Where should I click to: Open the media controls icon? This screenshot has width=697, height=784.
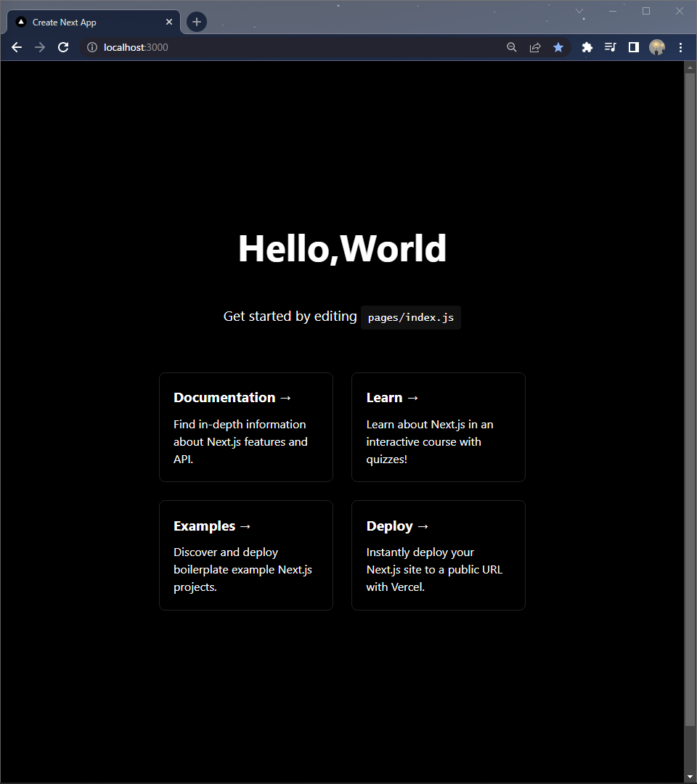pyautogui.click(x=611, y=47)
